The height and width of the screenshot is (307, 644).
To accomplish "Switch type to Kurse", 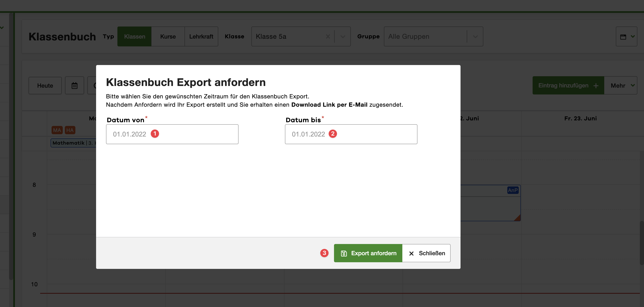I will coord(168,36).
